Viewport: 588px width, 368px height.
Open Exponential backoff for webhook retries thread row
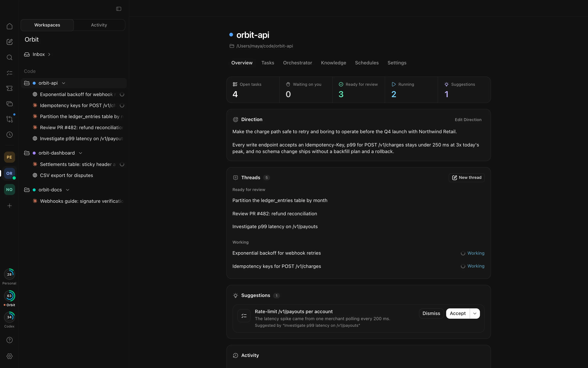[x=358, y=253]
